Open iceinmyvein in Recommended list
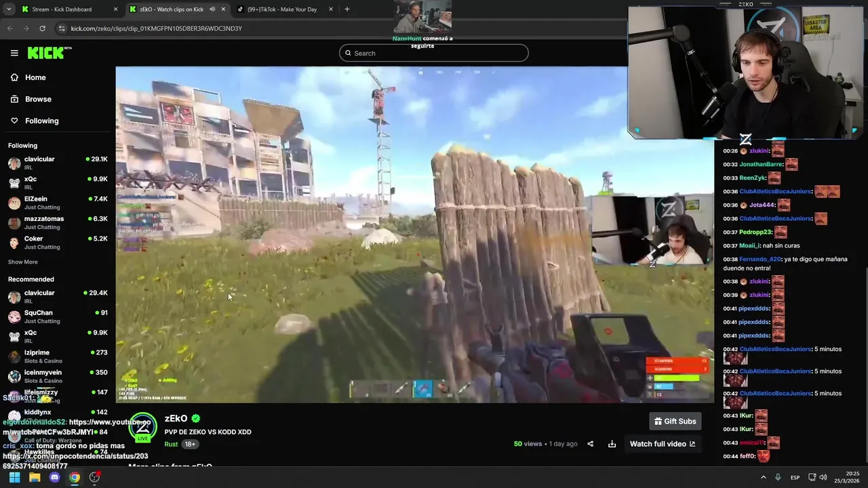 pyautogui.click(x=58, y=376)
